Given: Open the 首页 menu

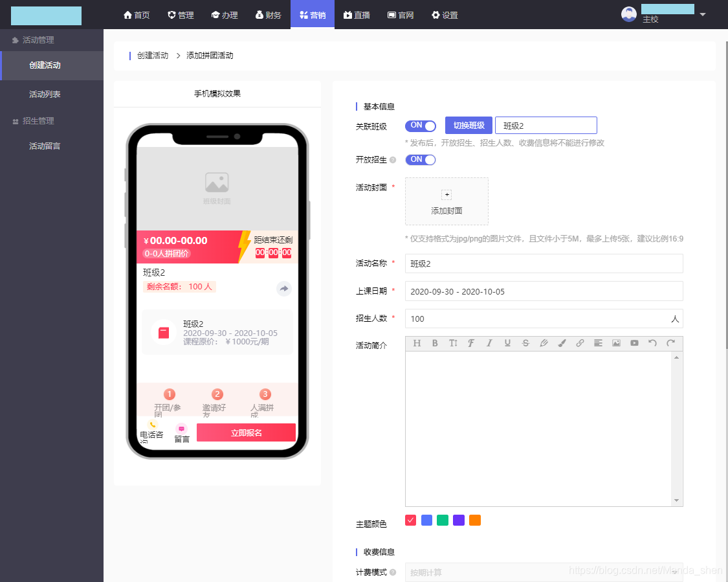Looking at the screenshot, I should [137, 15].
